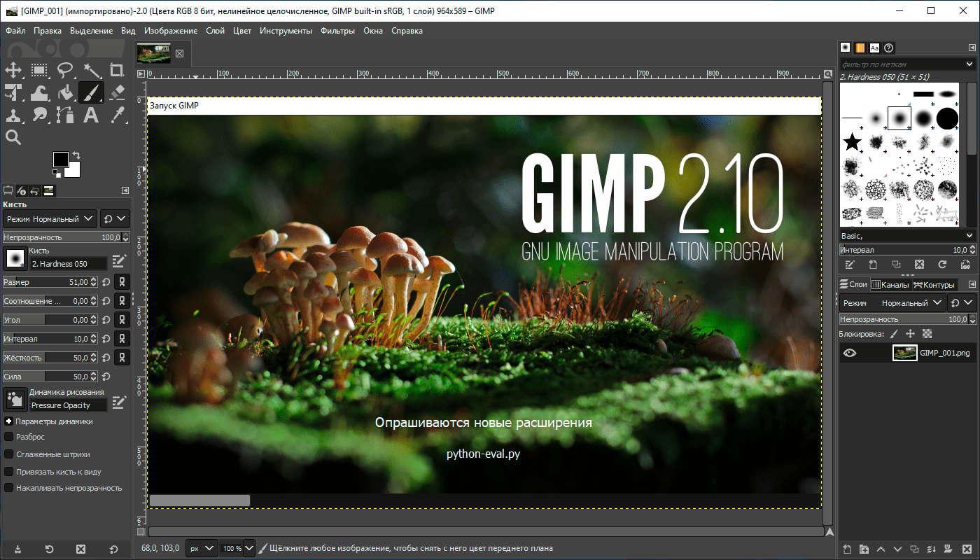Open the Слой menu
Screen dimensions: 980x560
click(x=216, y=31)
